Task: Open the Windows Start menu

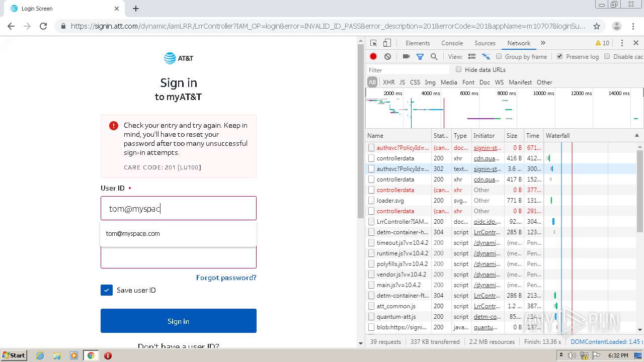Action: [x=14, y=355]
